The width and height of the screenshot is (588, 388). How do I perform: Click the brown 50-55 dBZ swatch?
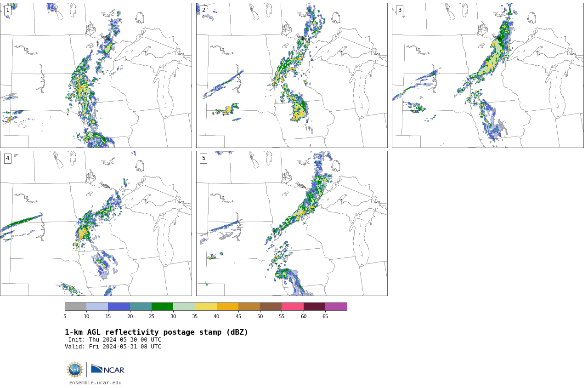271,307
